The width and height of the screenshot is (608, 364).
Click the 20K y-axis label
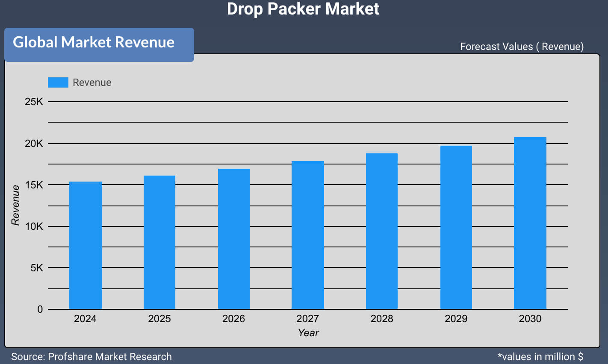34,144
